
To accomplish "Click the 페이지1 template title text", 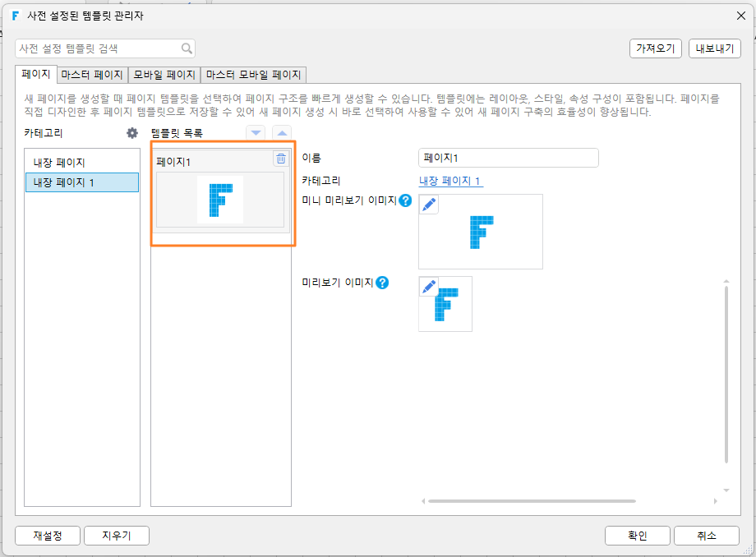I will pos(173,162).
